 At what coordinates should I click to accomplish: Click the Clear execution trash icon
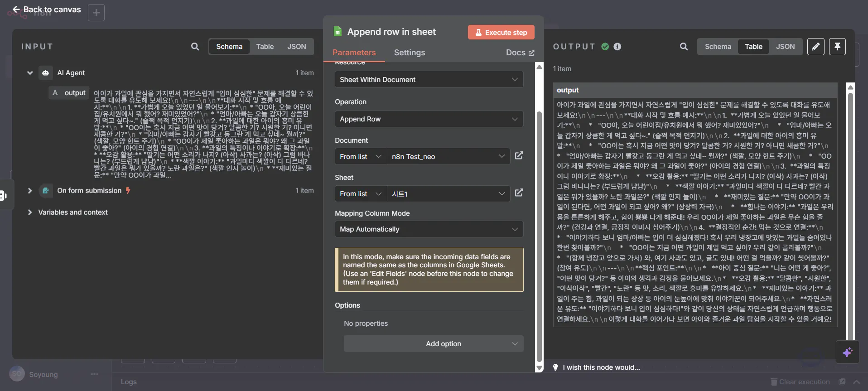pyautogui.click(x=774, y=382)
